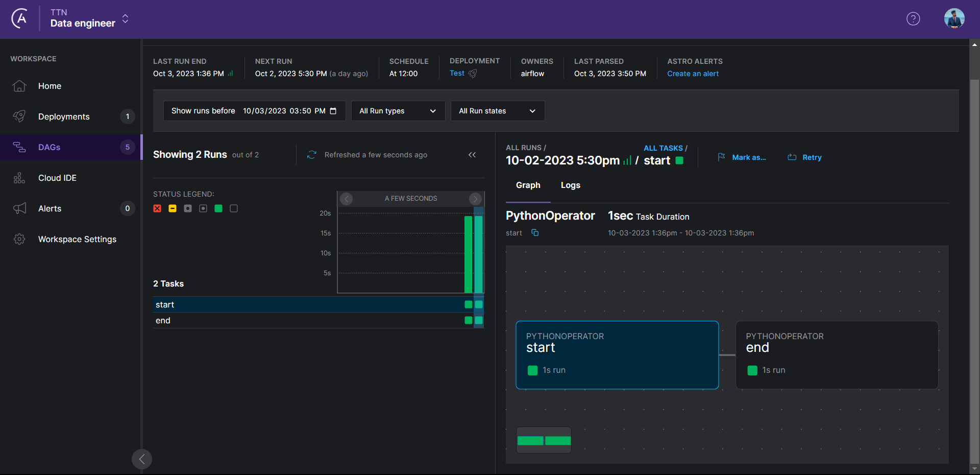Open user profile avatar

point(954,19)
